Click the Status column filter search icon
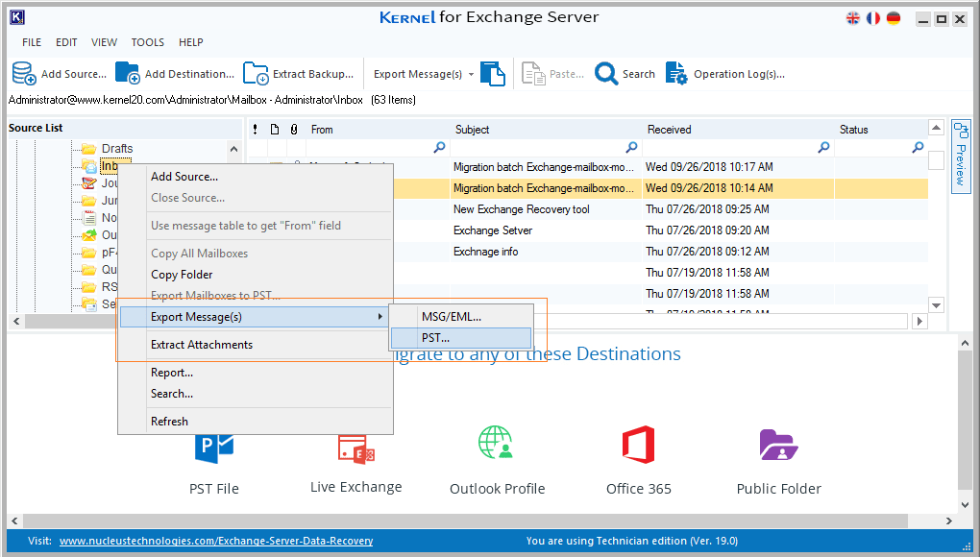 919,147
